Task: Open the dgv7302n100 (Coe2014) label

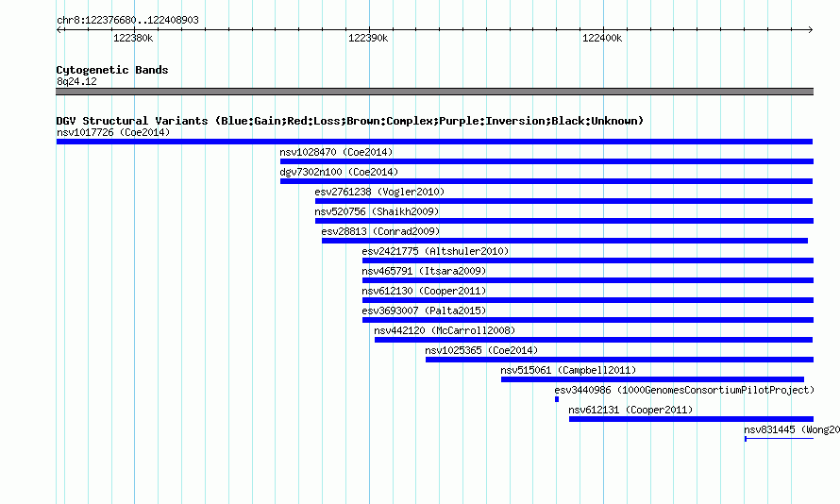Action: click(339, 172)
